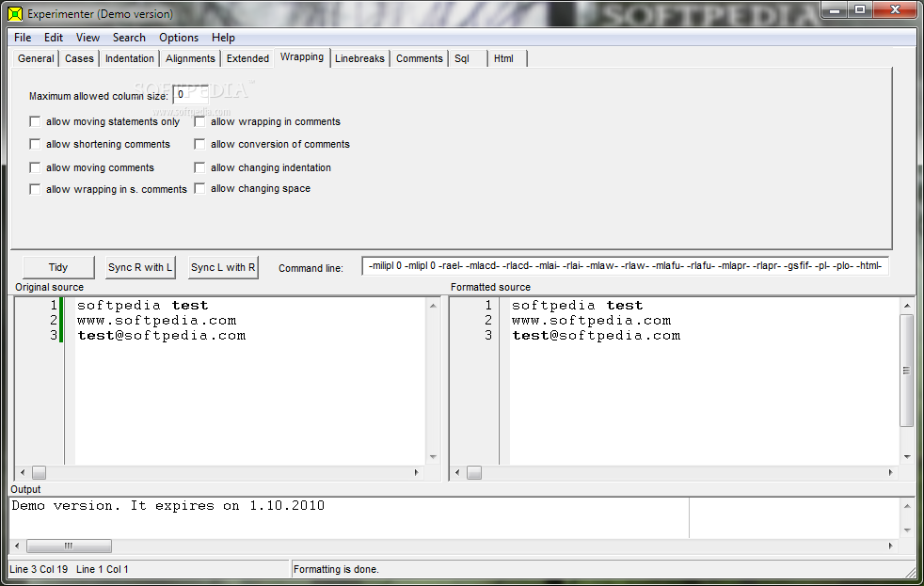Open the Help menu
The image size is (924, 586).
point(223,37)
